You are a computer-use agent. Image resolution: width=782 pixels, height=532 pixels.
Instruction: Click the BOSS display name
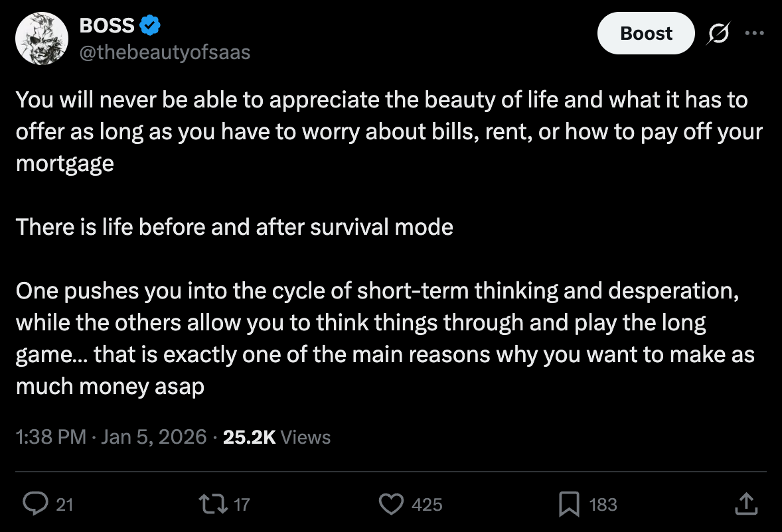point(107,25)
